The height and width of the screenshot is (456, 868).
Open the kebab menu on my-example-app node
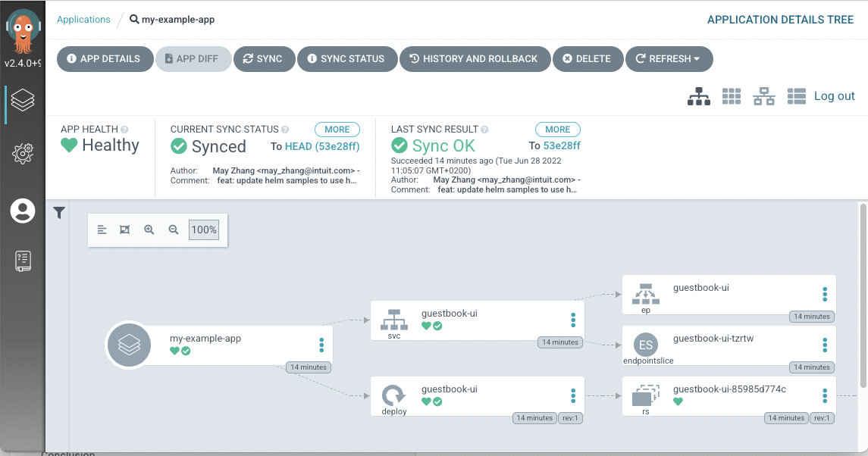click(x=322, y=345)
